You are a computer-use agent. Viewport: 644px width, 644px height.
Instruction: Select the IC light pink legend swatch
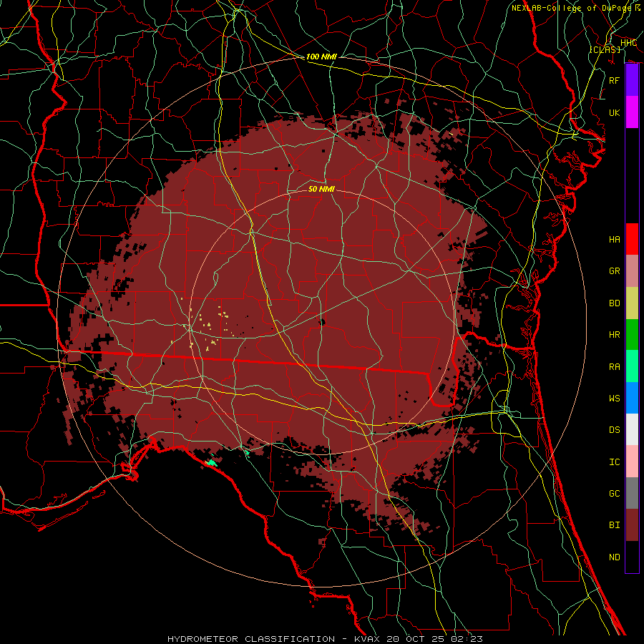(632, 462)
